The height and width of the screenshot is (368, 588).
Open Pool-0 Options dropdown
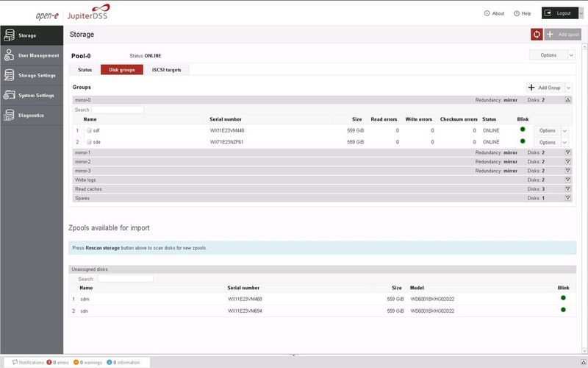point(551,55)
